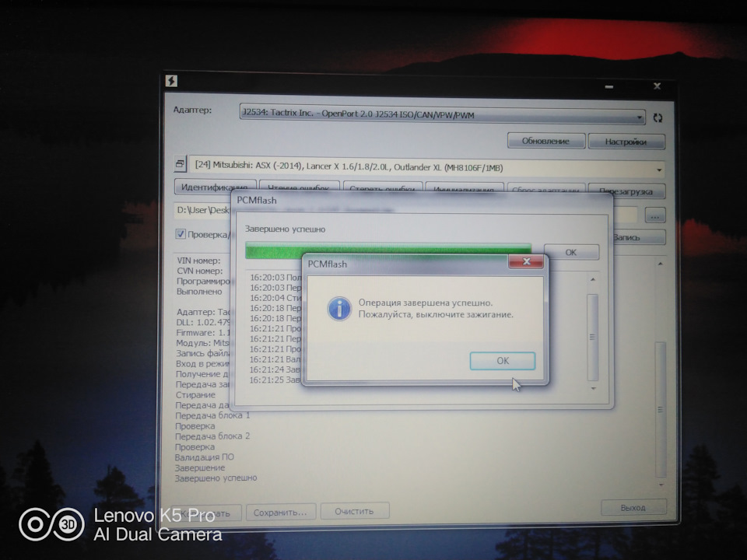Click the Перезагрузка button
The width and height of the screenshot is (747, 560).
[x=626, y=191]
